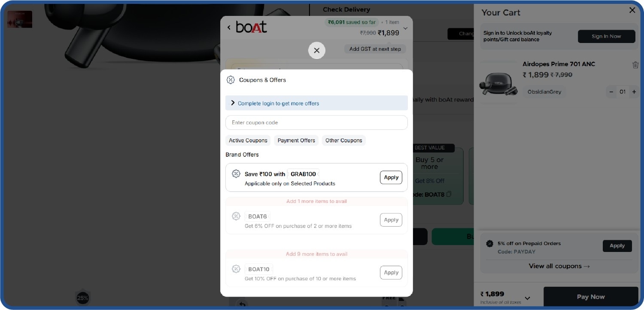Increase item quantity with the plus stepper
This screenshot has height=310, width=644.
click(634, 92)
